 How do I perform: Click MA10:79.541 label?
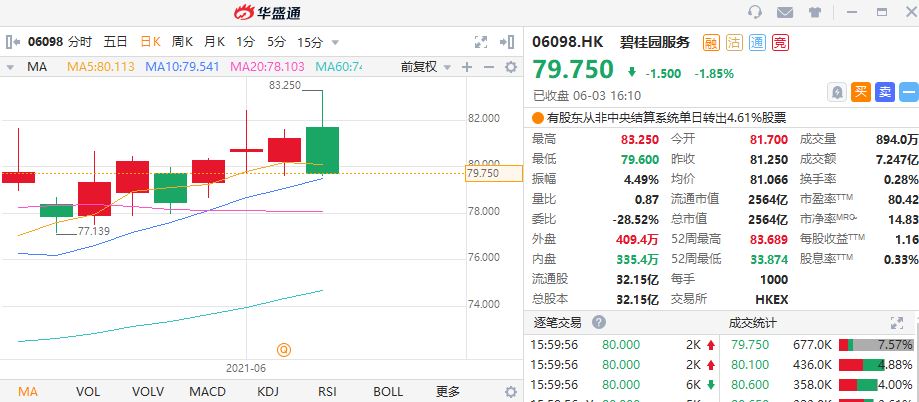pos(182,67)
